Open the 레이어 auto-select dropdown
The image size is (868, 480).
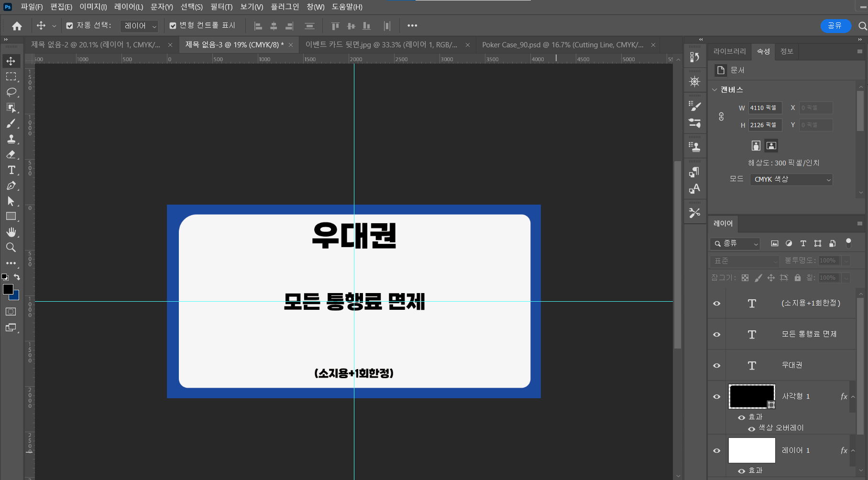(139, 26)
